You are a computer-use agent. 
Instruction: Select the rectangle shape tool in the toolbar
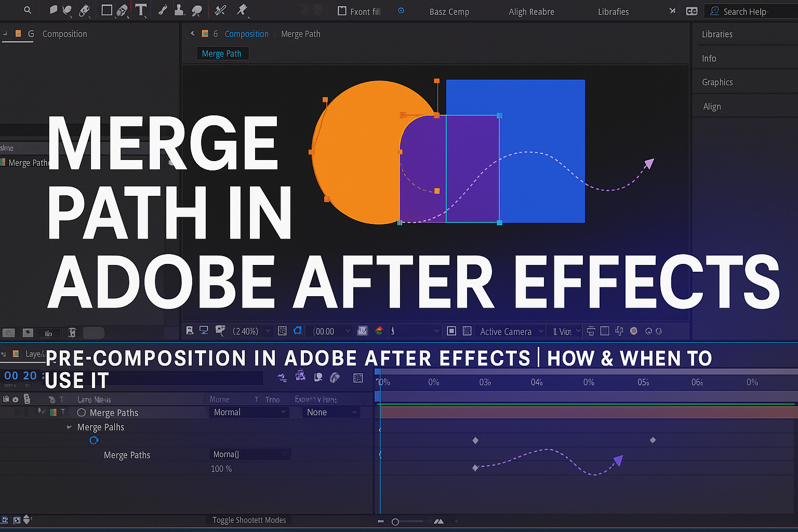(x=107, y=10)
